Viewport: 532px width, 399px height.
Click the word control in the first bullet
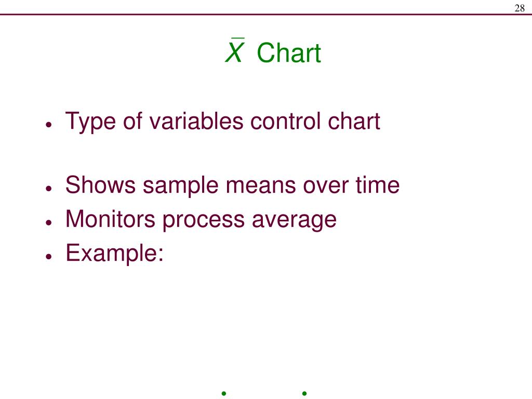tap(285, 121)
